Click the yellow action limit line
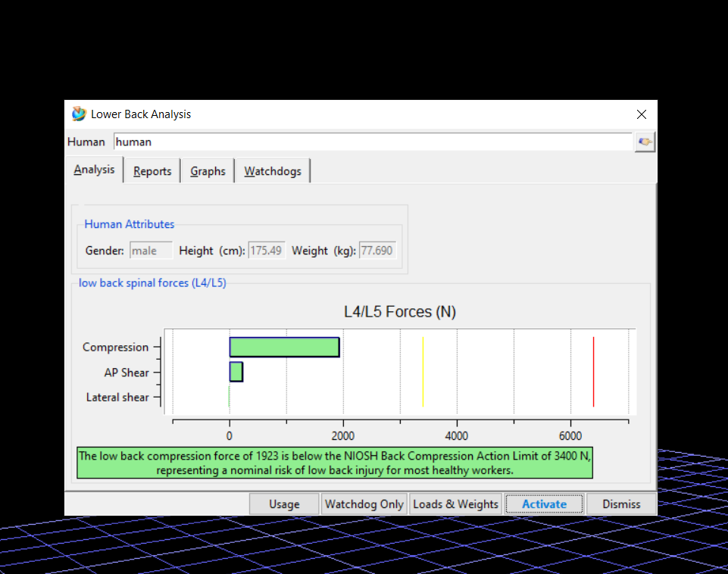Viewport: 728px width, 574px height. coord(423,372)
